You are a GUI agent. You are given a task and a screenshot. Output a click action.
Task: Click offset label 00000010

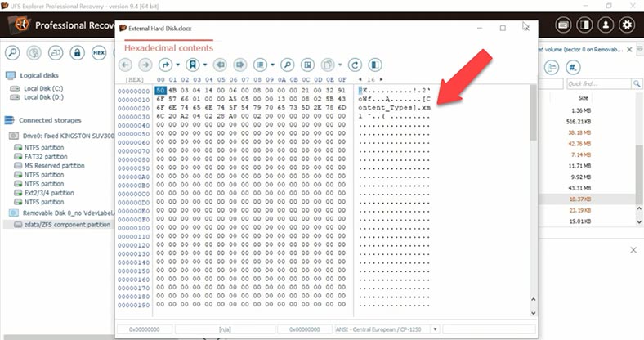[x=133, y=100]
